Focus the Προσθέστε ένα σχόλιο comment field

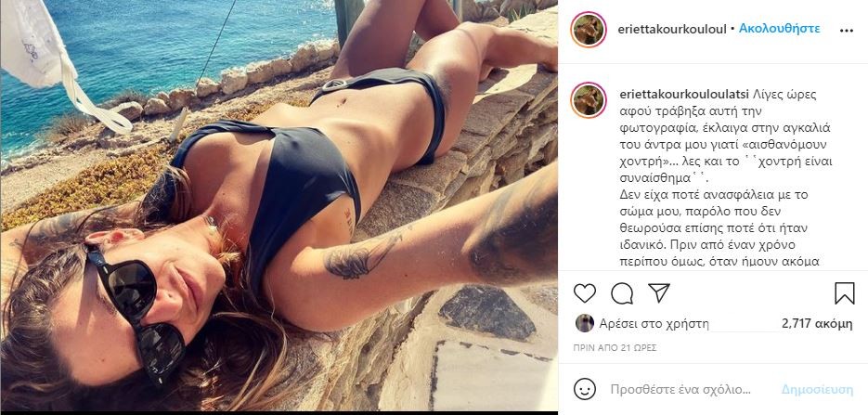pos(680,390)
